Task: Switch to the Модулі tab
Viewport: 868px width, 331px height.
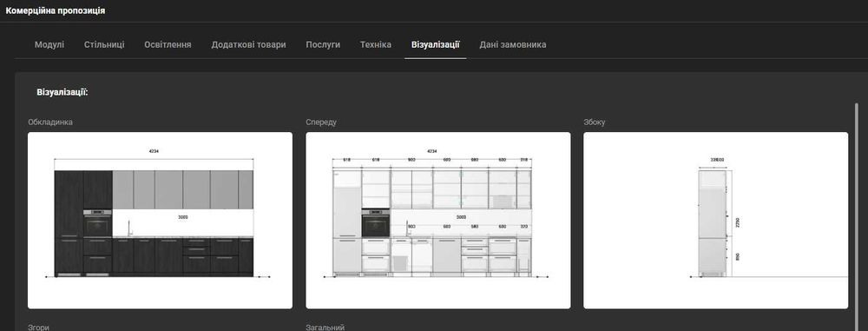Action: point(49,44)
